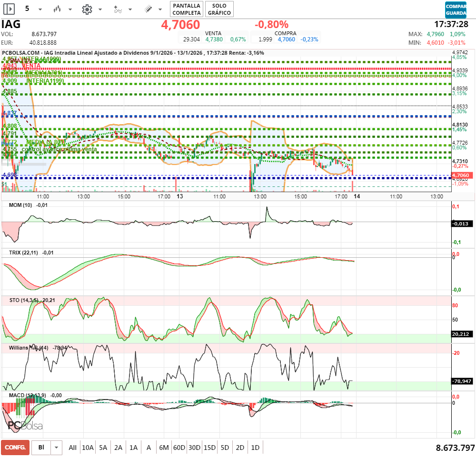This screenshot has width=476, height=458.
Task: Click the add indicator icon
Action: point(118,9)
